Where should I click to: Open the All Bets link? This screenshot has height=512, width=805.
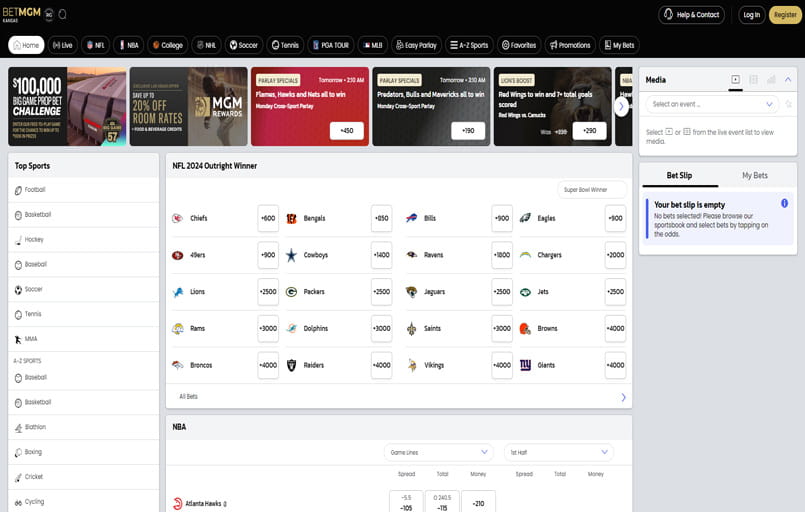click(188, 396)
